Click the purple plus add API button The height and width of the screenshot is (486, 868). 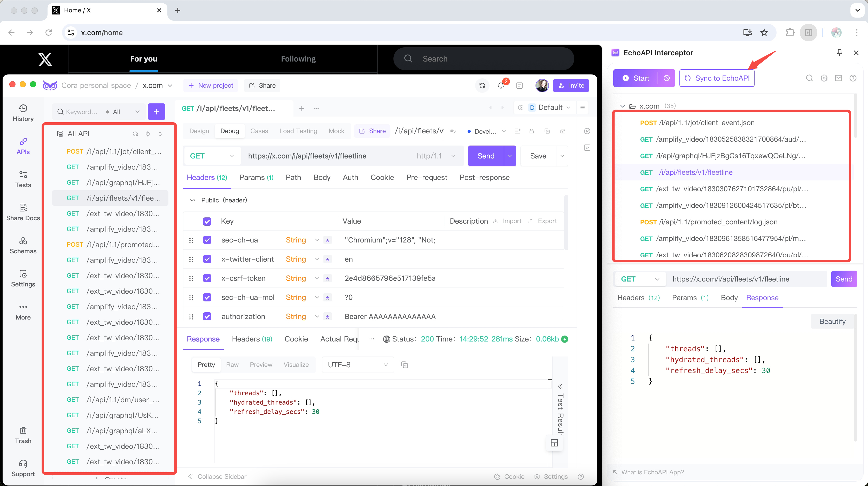[x=156, y=112]
